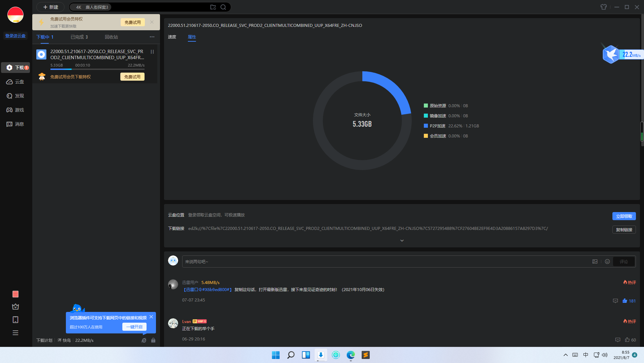Open the three-dots more options menu
644x363 pixels.
[x=152, y=37]
